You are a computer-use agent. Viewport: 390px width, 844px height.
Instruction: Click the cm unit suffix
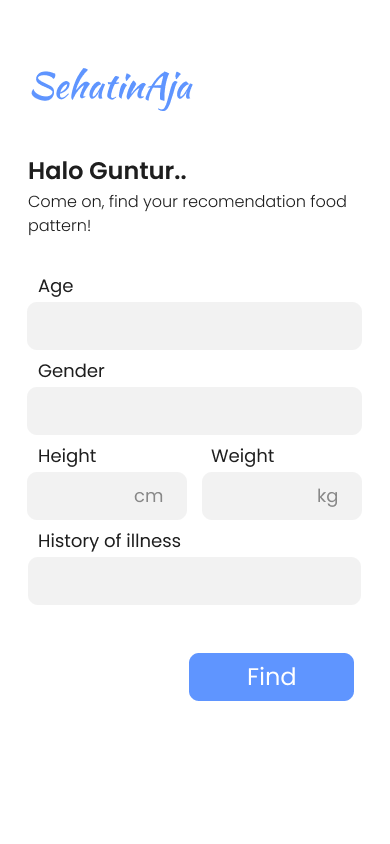pos(148,496)
